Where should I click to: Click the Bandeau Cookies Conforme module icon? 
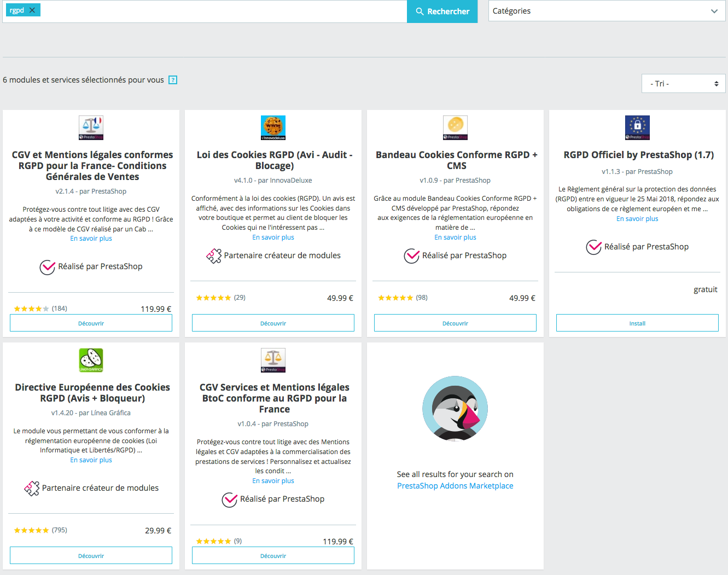455,128
